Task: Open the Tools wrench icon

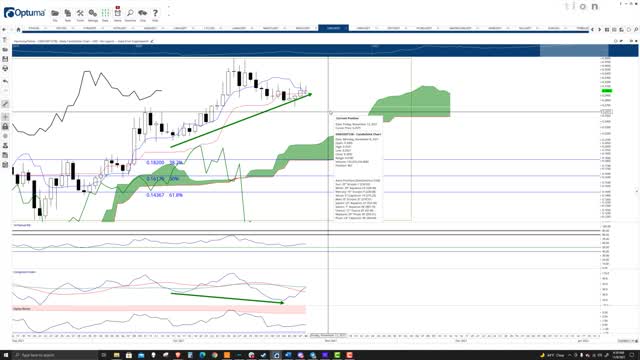Action: [80, 13]
